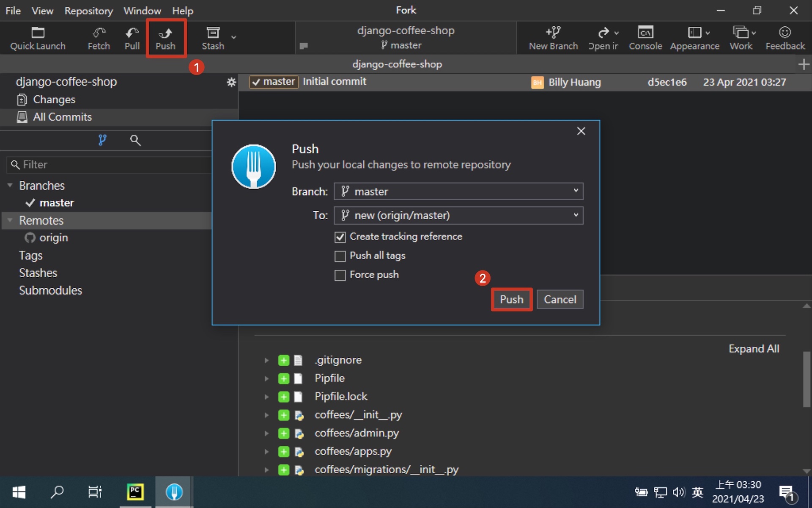Select the Initial commit row

coord(524,82)
